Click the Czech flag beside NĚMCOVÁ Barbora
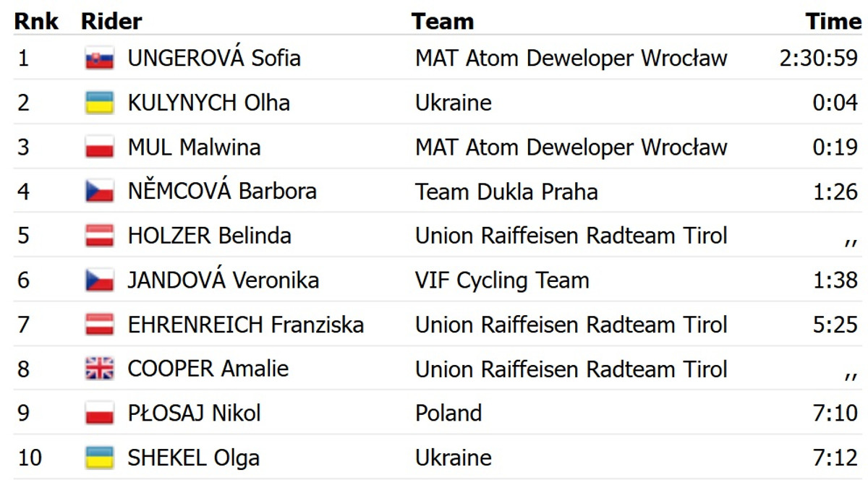The width and height of the screenshot is (868, 480). click(x=99, y=192)
